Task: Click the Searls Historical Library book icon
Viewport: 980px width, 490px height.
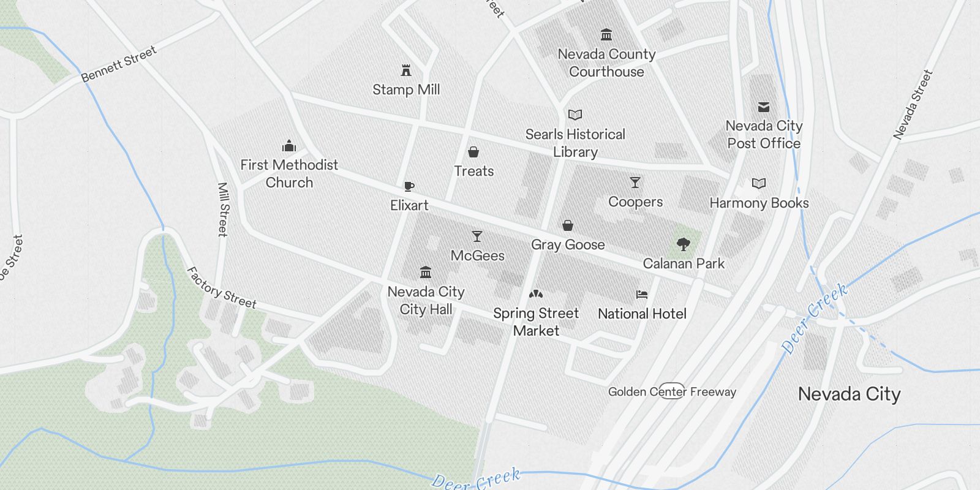Action: (x=575, y=115)
